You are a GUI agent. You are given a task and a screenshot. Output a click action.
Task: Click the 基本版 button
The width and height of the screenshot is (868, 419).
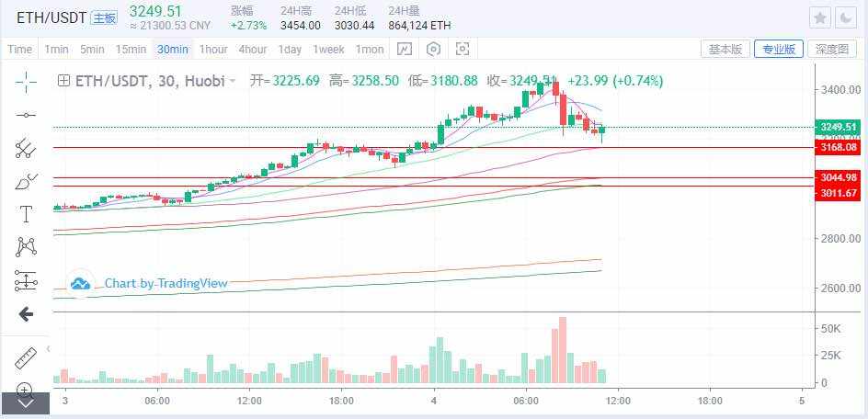(725, 50)
